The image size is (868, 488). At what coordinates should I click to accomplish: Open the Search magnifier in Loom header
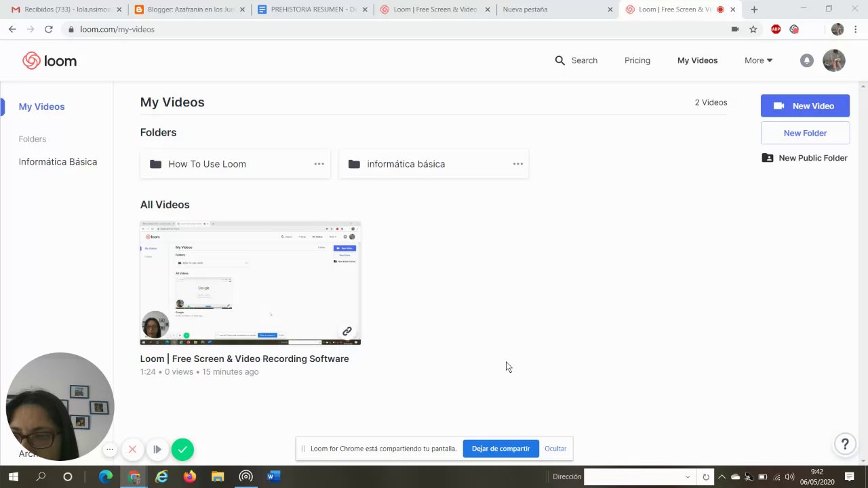560,60
